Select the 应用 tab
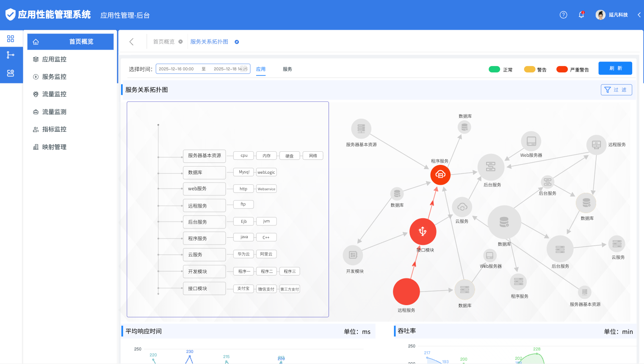Screen dimensions: 644x364 pyautogui.click(x=261, y=69)
